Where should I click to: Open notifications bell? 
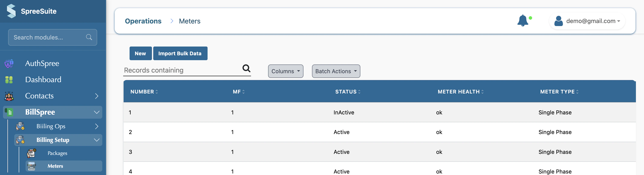523,20
